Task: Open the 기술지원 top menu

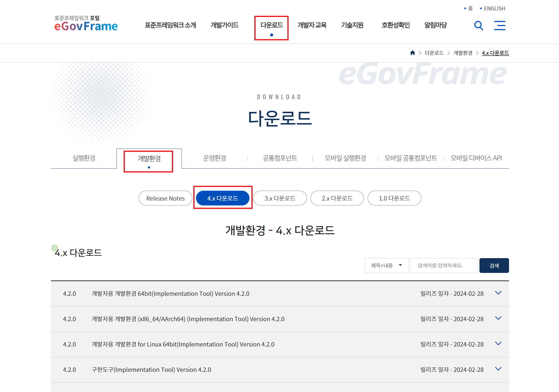Action: [352, 25]
